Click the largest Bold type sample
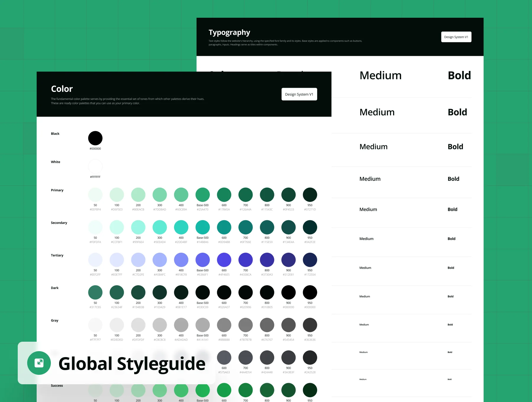 (459, 75)
